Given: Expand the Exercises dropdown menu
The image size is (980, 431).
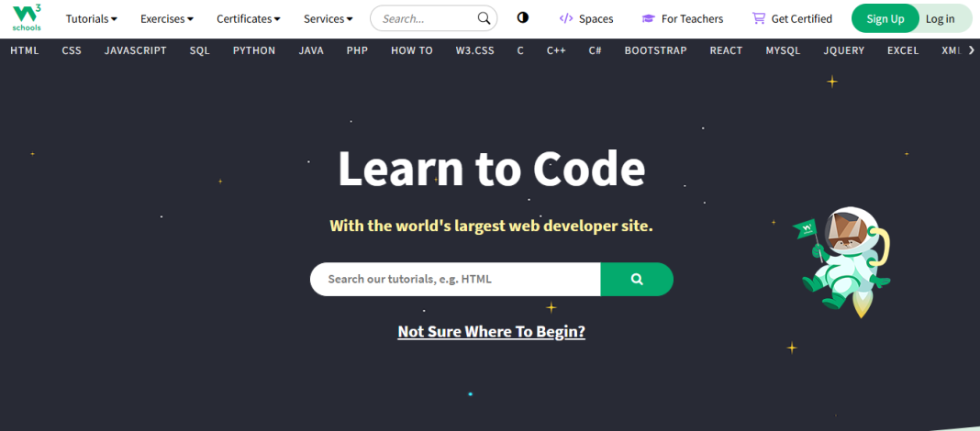Looking at the screenshot, I should 167,18.
